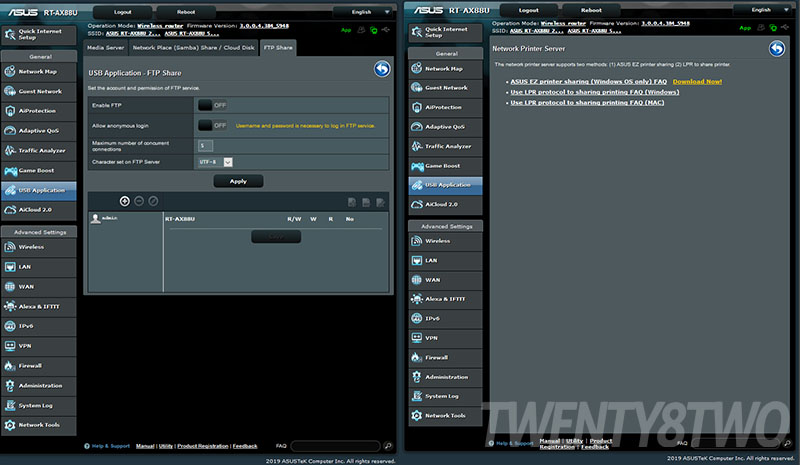Image resolution: width=800 pixels, height=465 pixels.
Task: Click firmware version link in left window
Action: (264, 26)
